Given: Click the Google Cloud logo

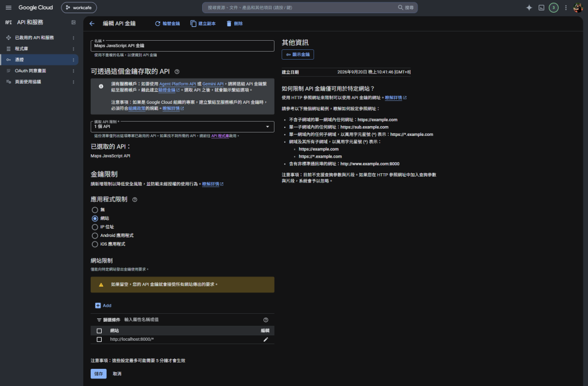Looking at the screenshot, I should pos(36,7).
